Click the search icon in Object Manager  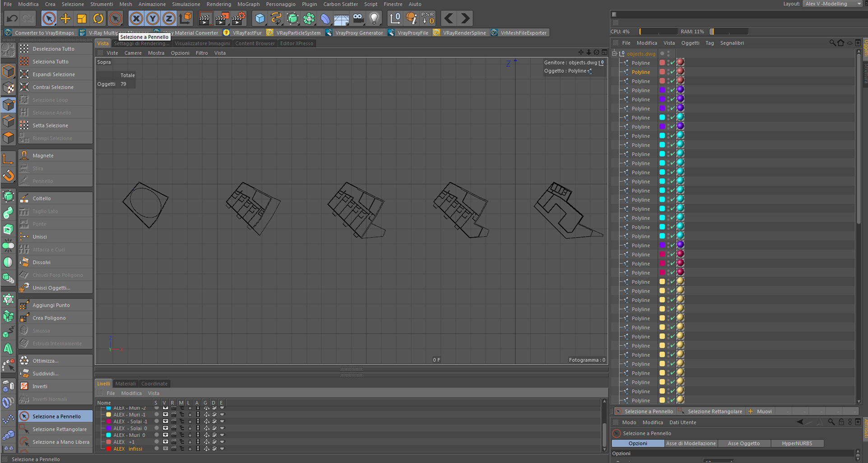point(832,43)
